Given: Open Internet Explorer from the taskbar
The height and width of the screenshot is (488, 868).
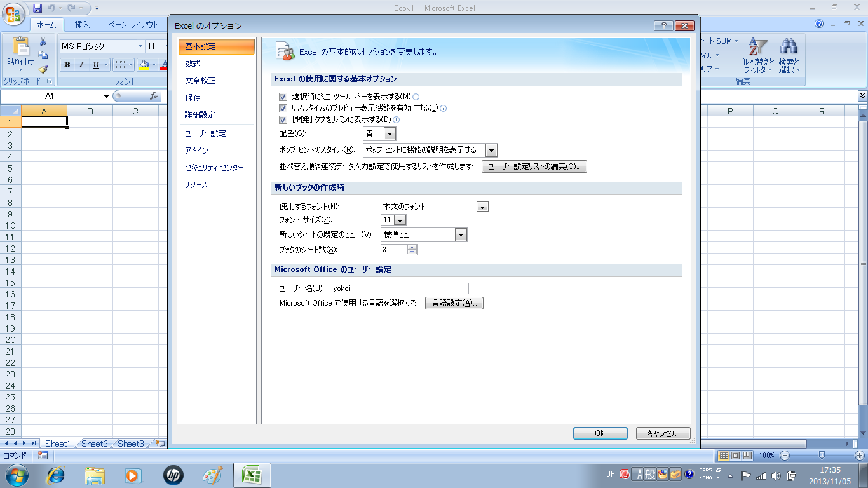Looking at the screenshot, I should pos(57,475).
